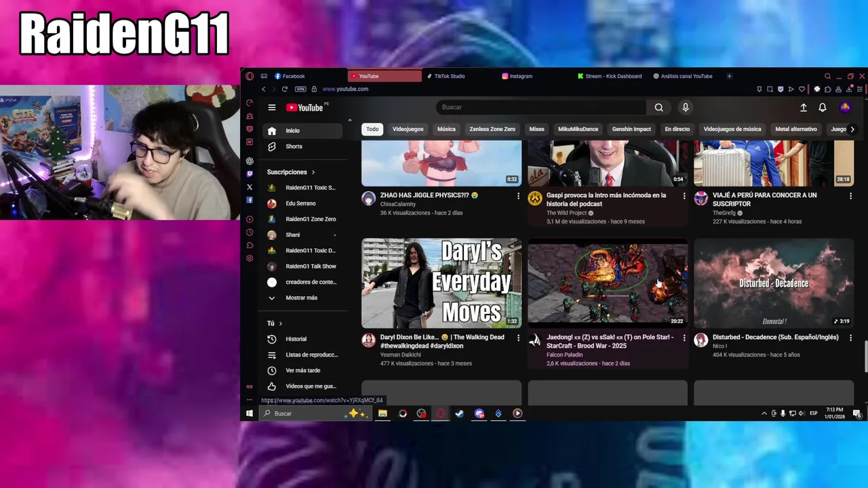This screenshot has width=868, height=488.
Task: Go to Shorts in YouTube sidebar
Action: pyautogui.click(x=304, y=146)
